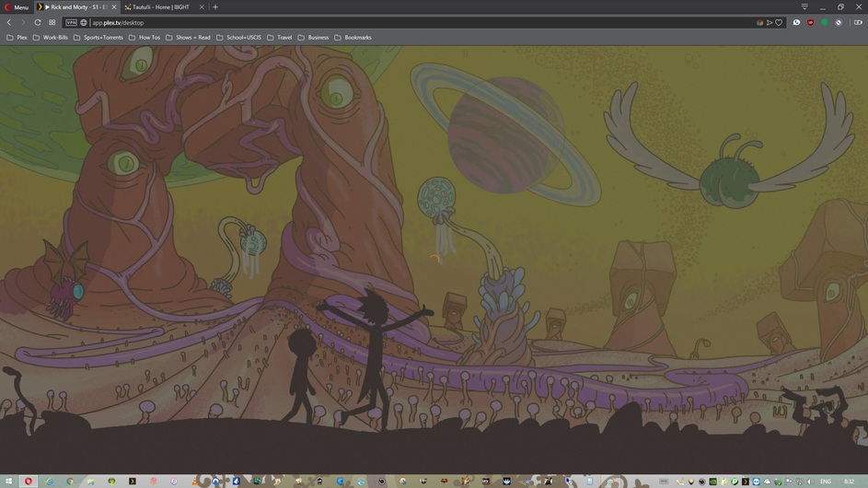Screen dimensions: 868x488
Task: Open Opera from the taskbar
Action: pyautogui.click(x=29, y=482)
